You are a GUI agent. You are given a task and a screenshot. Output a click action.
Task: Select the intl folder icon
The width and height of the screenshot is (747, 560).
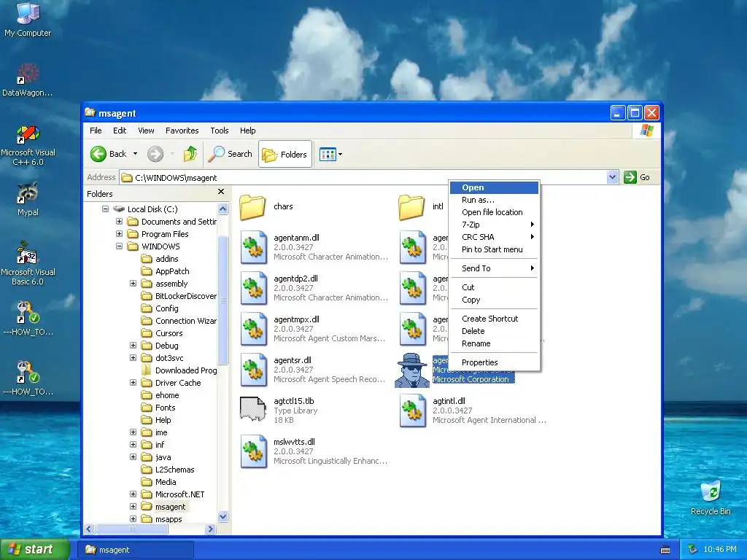coord(411,206)
